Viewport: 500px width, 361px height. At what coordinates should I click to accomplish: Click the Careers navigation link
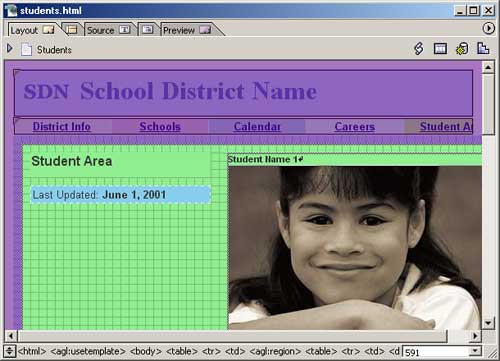[x=355, y=126]
